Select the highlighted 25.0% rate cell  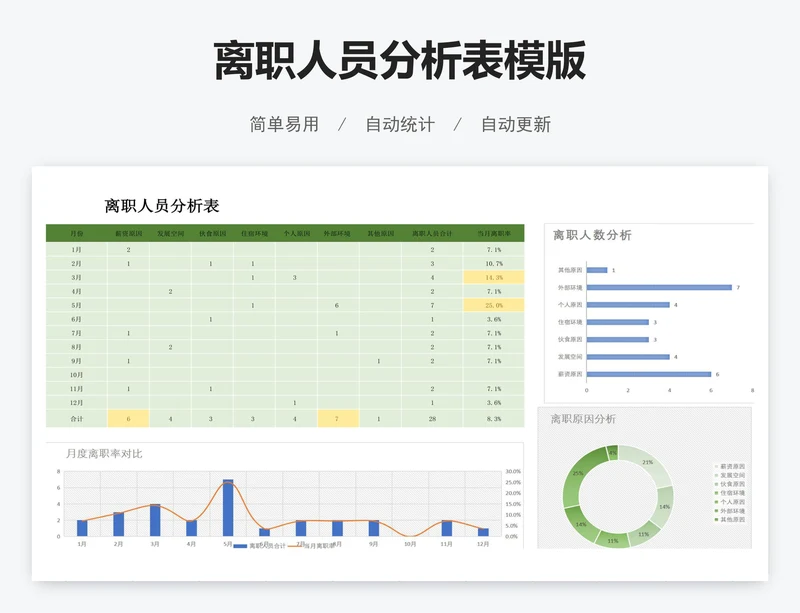tap(494, 305)
